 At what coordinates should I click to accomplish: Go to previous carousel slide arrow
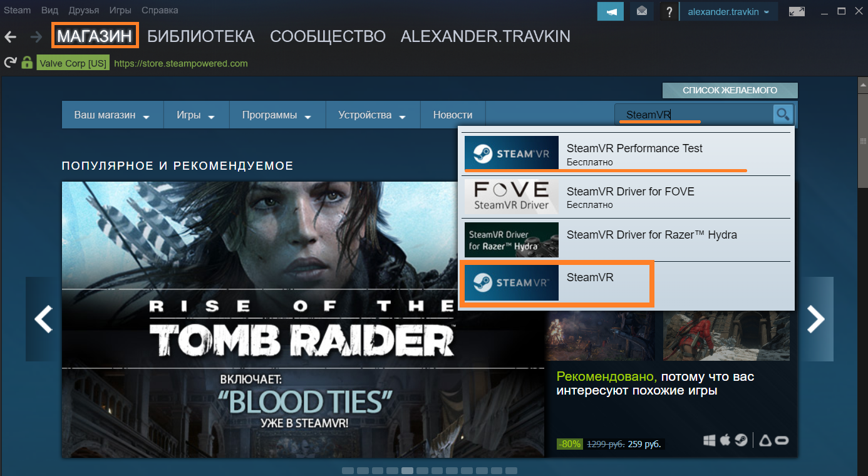tap(43, 319)
